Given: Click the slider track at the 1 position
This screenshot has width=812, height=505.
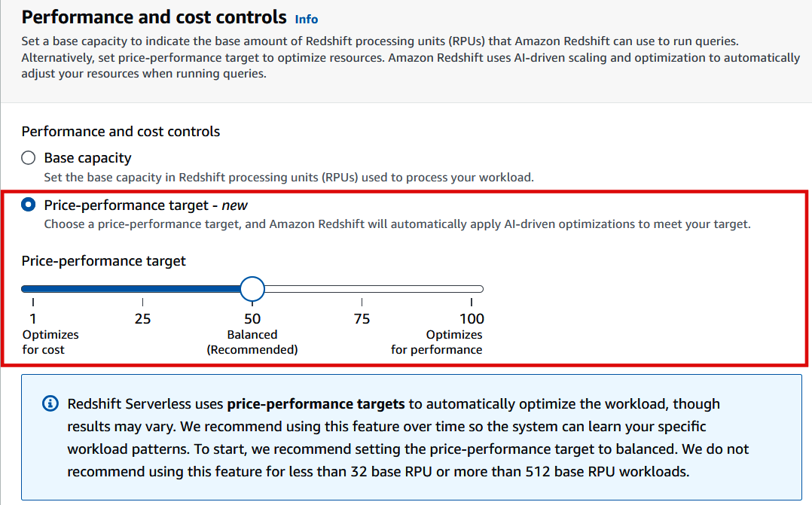Looking at the screenshot, I should pos(33,288).
